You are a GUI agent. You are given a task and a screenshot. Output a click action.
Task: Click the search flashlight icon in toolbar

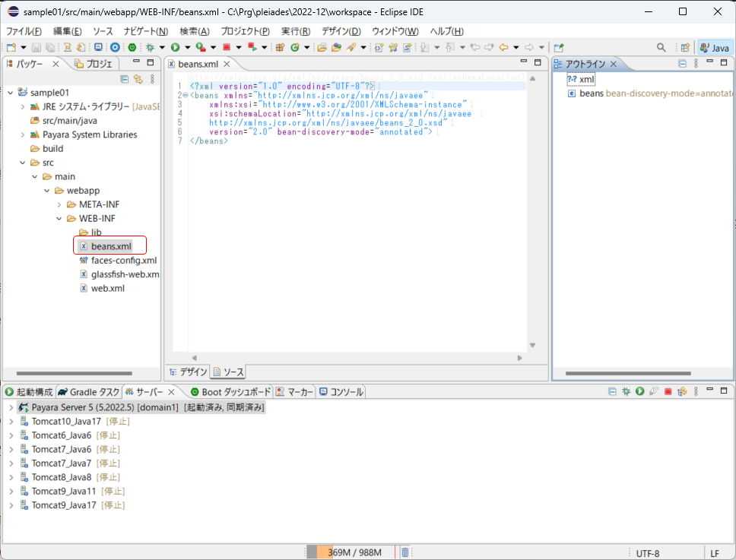pyautogui.click(x=351, y=47)
